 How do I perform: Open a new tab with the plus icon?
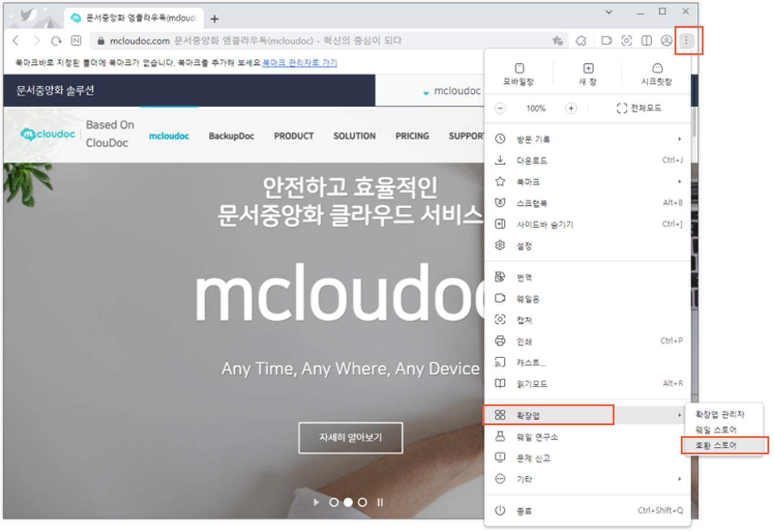click(x=215, y=19)
